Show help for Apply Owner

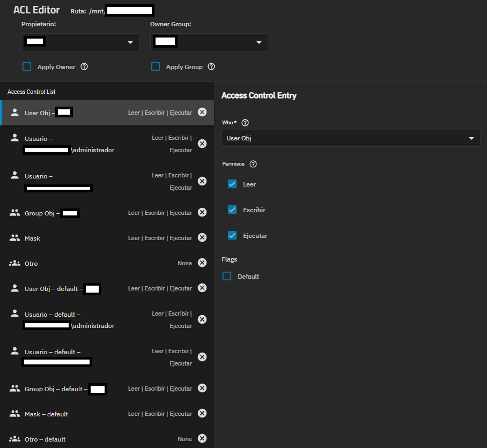84,66
